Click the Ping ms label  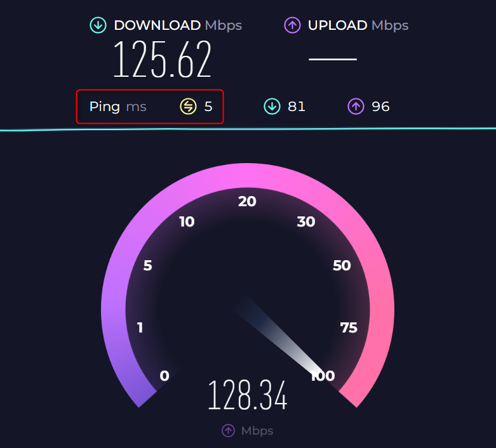pyautogui.click(x=118, y=107)
